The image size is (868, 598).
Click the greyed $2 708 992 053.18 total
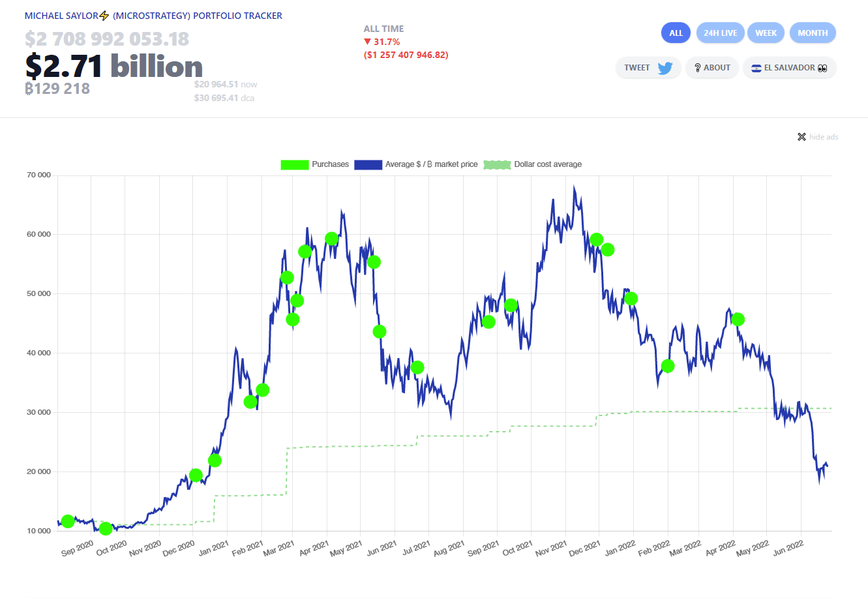point(107,39)
